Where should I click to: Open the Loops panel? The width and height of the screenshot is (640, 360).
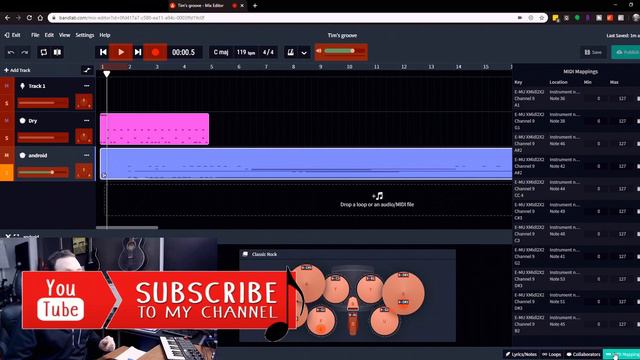click(551, 354)
